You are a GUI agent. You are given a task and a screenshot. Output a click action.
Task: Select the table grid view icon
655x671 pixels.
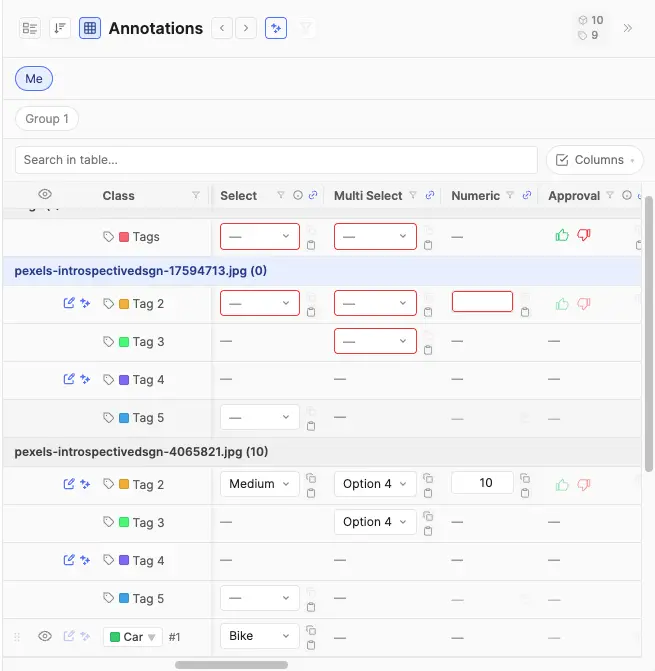point(90,28)
